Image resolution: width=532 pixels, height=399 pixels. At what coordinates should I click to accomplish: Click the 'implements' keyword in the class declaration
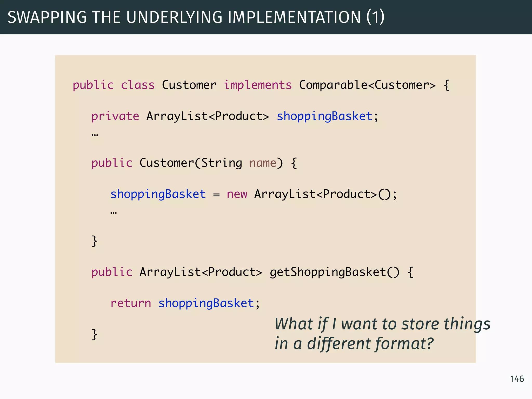(258, 85)
